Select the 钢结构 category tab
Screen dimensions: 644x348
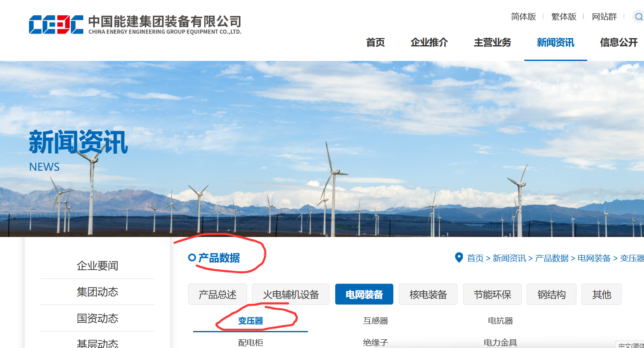coord(552,294)
